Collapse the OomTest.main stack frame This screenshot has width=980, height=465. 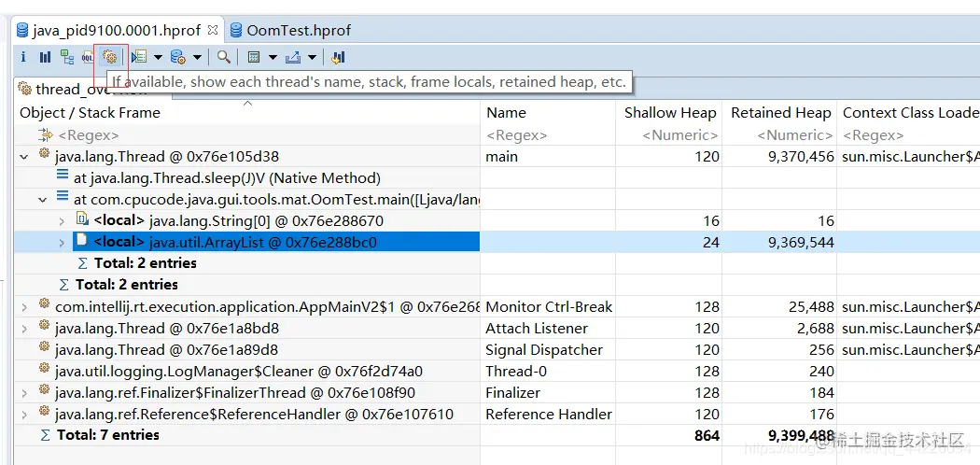click(x=43, y=200)
